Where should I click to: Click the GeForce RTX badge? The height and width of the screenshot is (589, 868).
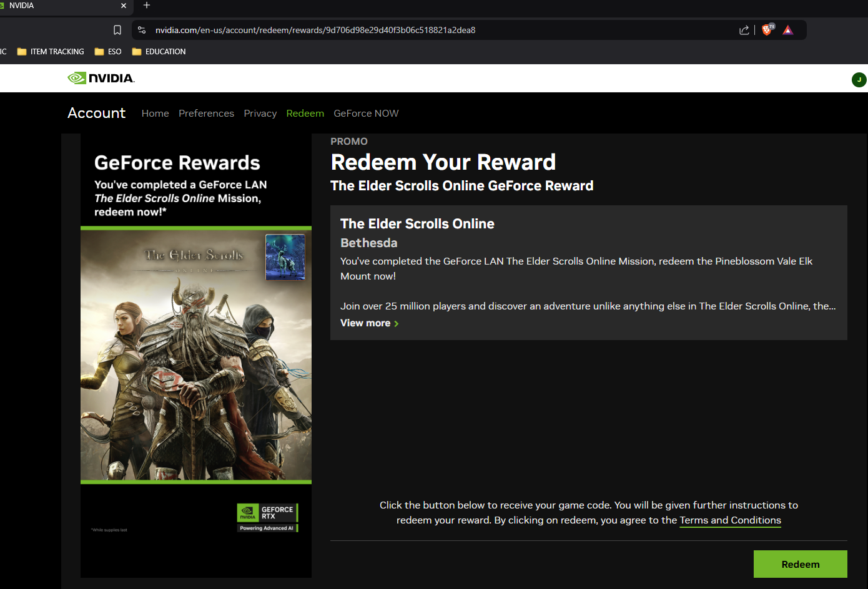(x=267, y=518)
